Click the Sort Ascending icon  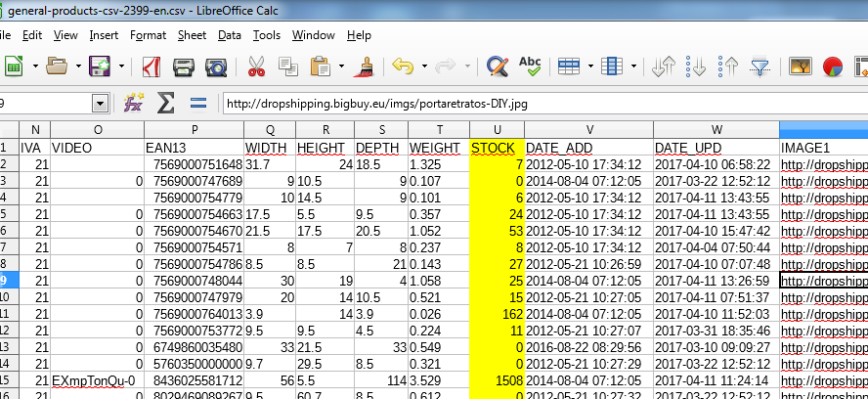pyautogui.click(x=696, y=67)
